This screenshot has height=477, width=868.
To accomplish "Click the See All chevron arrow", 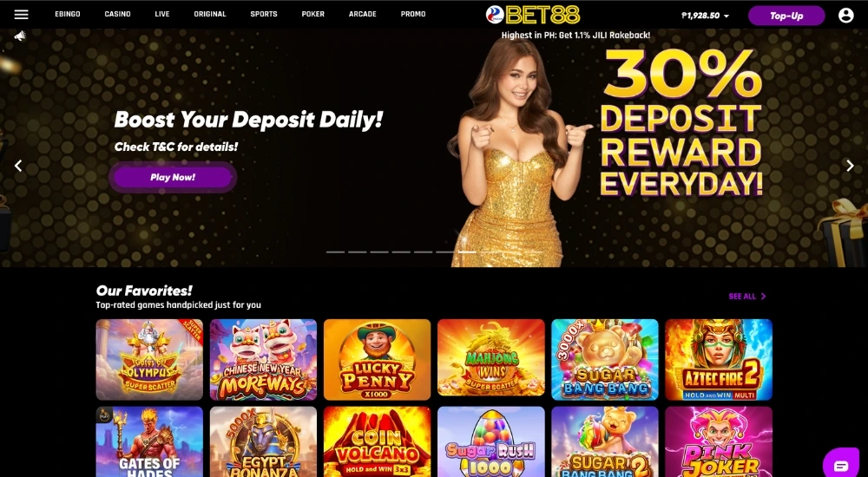I will coord(763,296).
